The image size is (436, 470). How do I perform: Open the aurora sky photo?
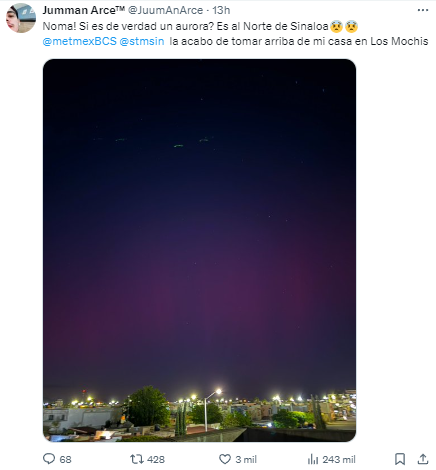pyautogui.click(x=199, y=250)
